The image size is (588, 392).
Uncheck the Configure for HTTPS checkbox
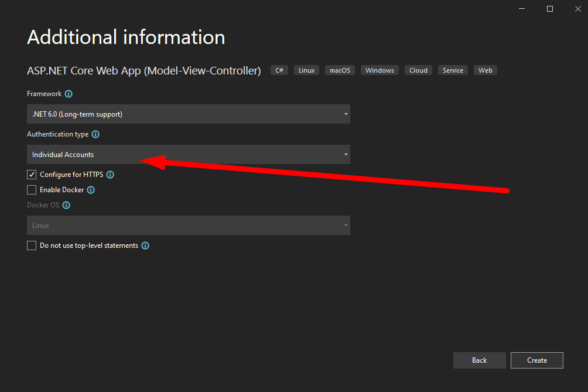click(32, 175)
